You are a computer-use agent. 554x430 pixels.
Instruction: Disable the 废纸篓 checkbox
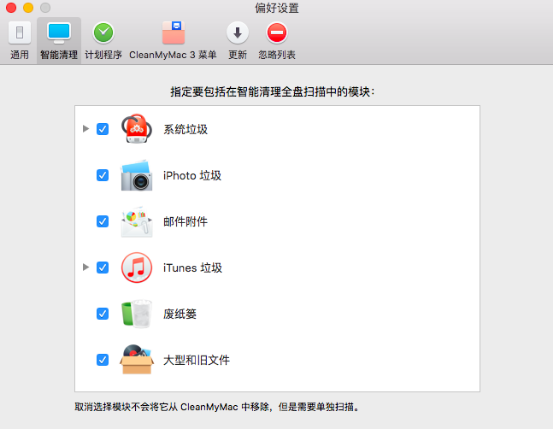102,314
